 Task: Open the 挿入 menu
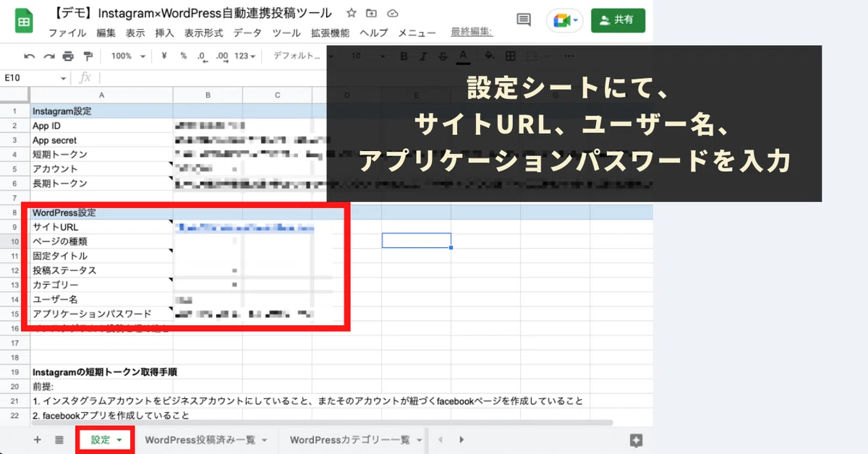(164, 33)
